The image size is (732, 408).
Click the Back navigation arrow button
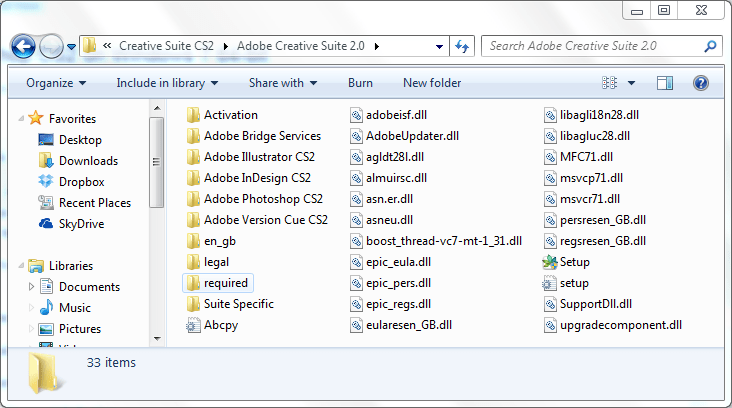25,46
